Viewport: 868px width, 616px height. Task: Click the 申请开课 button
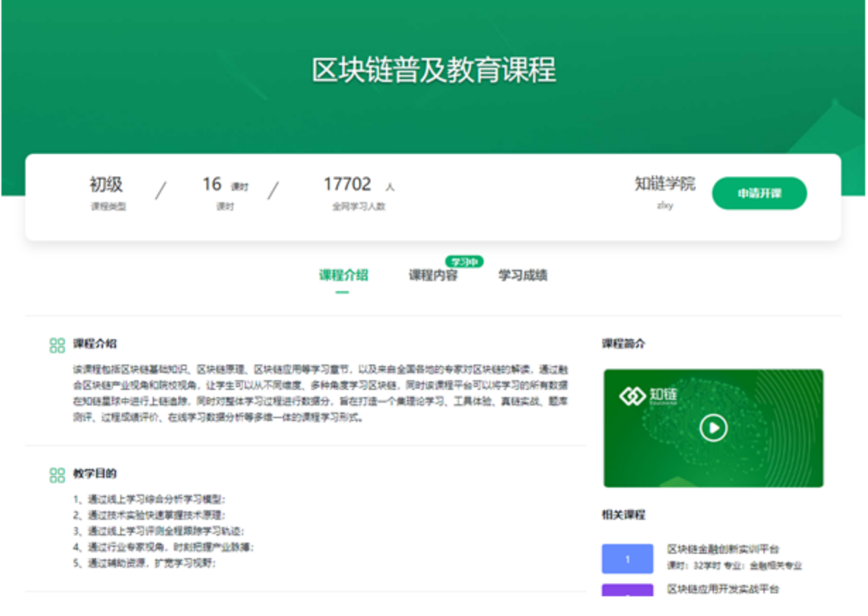click(759, 194)
